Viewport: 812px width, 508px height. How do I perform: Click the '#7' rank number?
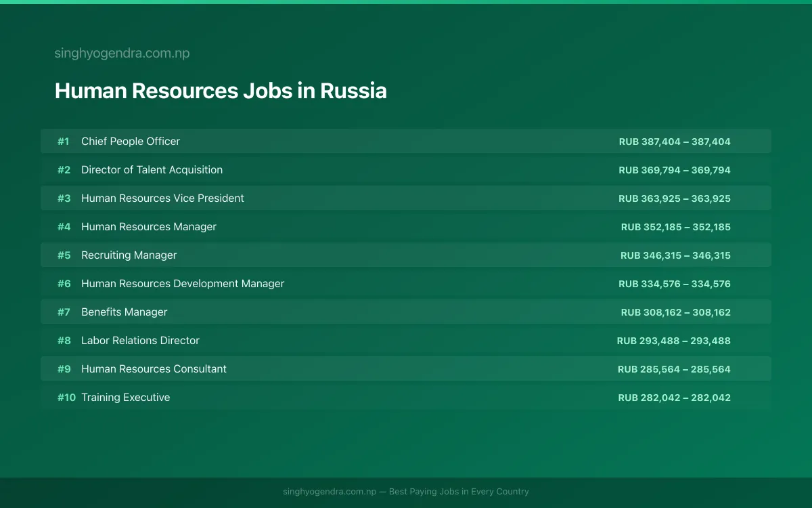(x=64, y=312)
